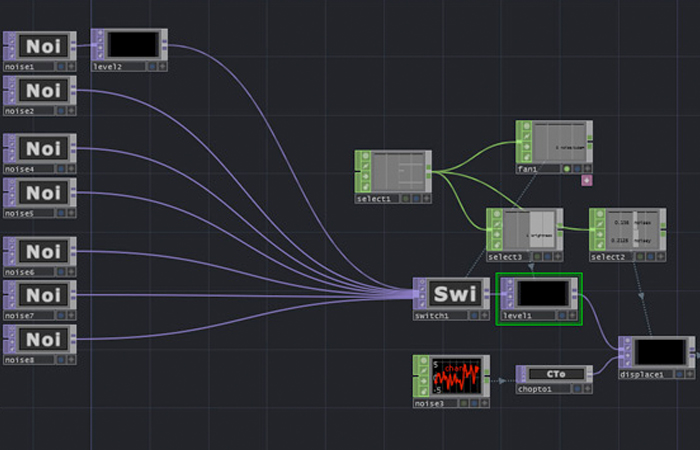Click the bottom flag icon on select2

600,245
